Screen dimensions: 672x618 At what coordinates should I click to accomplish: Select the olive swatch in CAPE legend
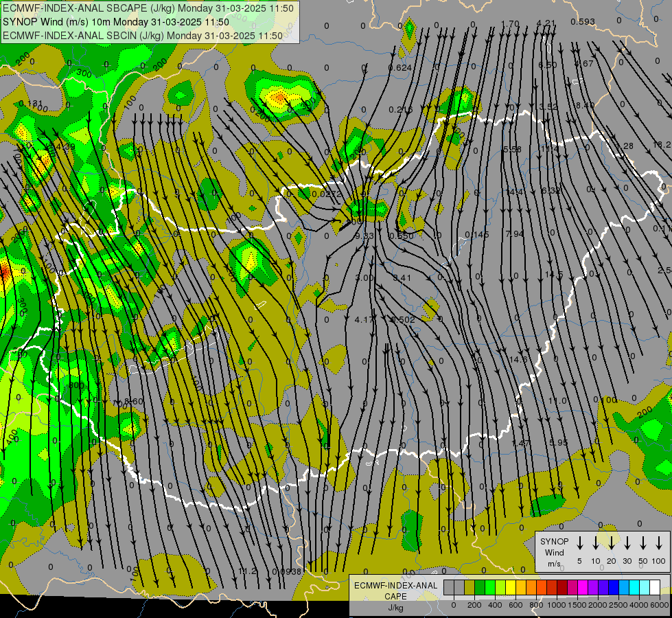470,588
